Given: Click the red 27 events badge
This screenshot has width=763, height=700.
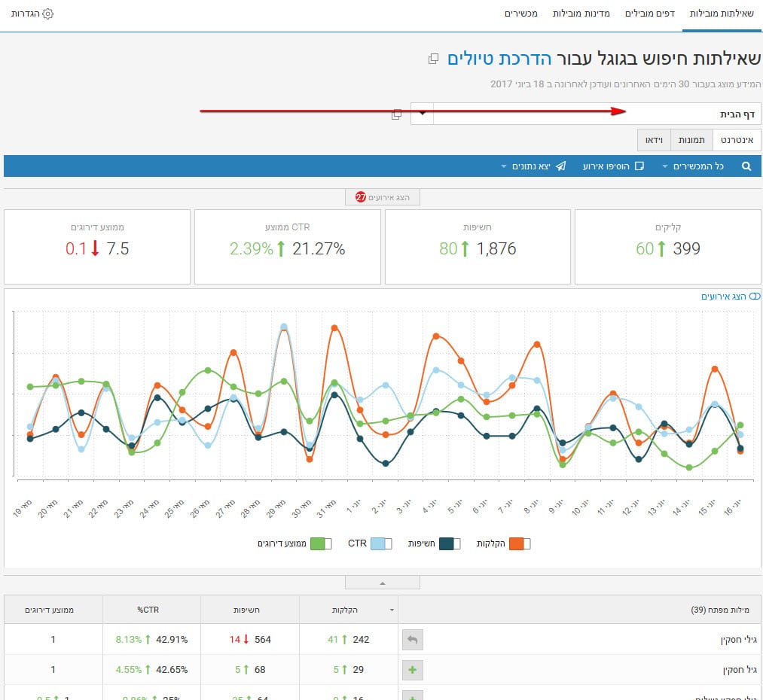Looking at the screenshot, I should pyautogui.click(x=361, y=197).
